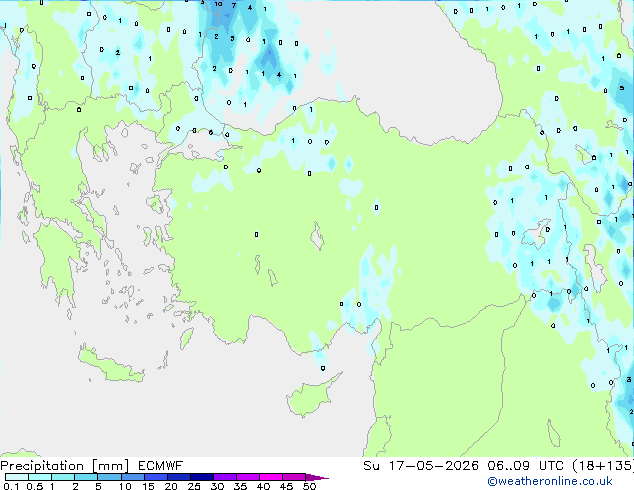Click the '40' legend scale label
This screenshot has height=490, width=634.
(x=263, y=486)
